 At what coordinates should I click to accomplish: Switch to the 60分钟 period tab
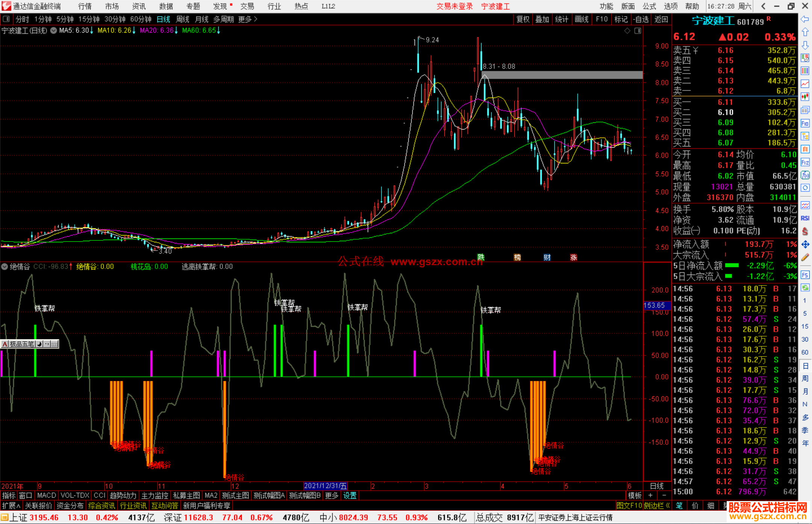tap(141, 19)
